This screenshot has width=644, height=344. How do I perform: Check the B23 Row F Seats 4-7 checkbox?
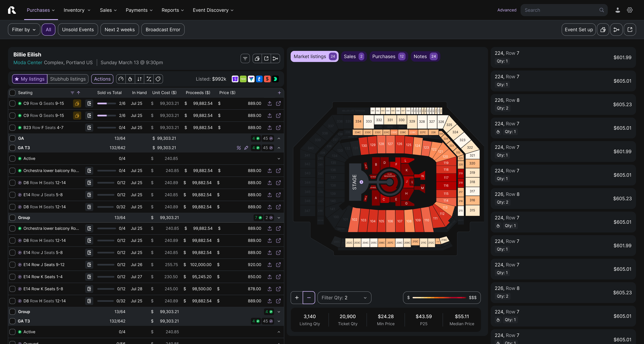(12, 128)
